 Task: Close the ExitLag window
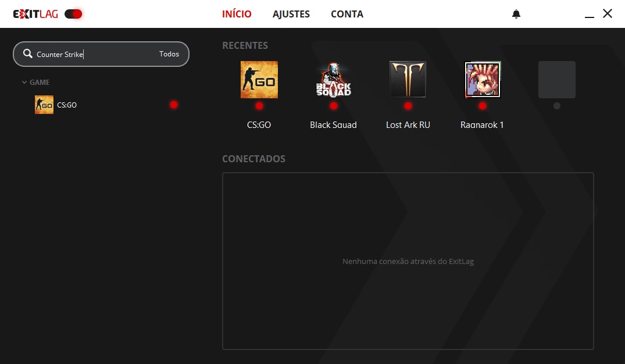click(x=608, y=13)
